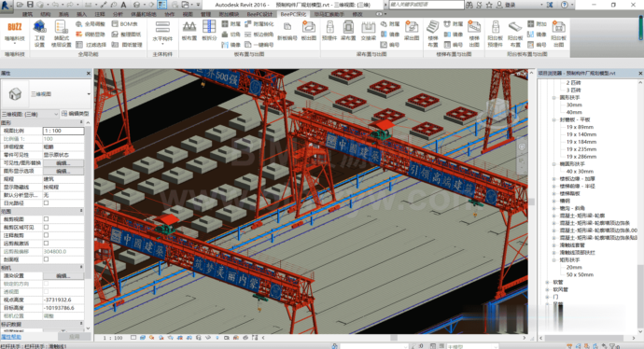Click the BOM表 tool
The height and width of the screenshot is (349, 644).
[x=125, y=24]
